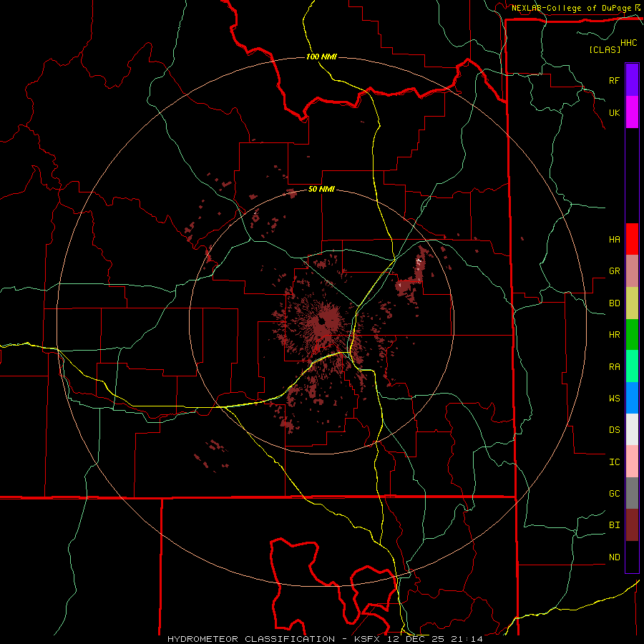Click the GR legend label

pos(614,271)
